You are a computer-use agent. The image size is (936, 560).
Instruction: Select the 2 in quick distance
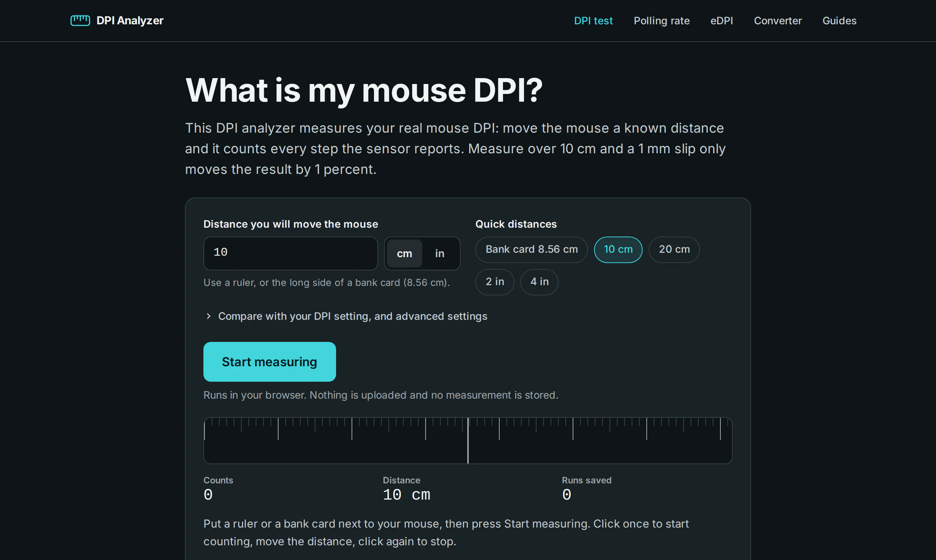495,282
